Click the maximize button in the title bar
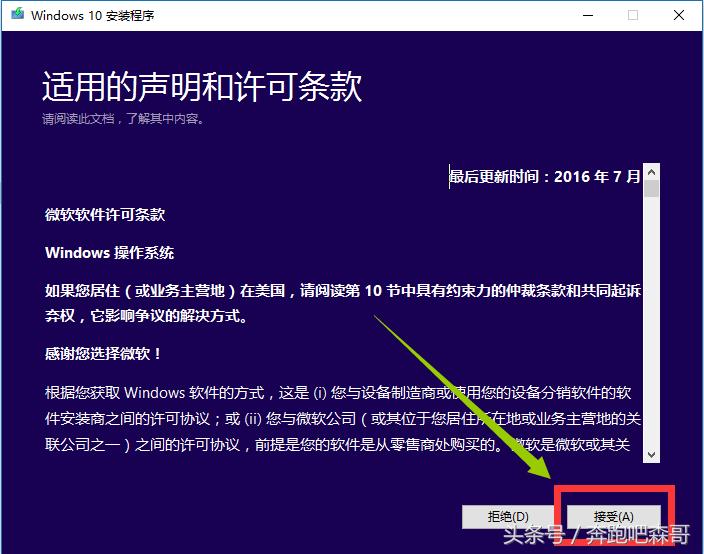The height and width of the screenshot is (554, 704). 633,15
